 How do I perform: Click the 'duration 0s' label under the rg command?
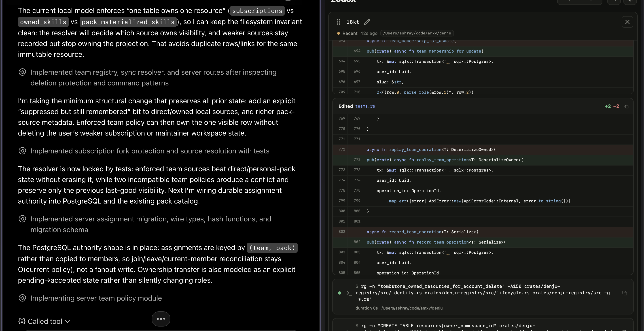pyautogui.click(x=366, y=308)
